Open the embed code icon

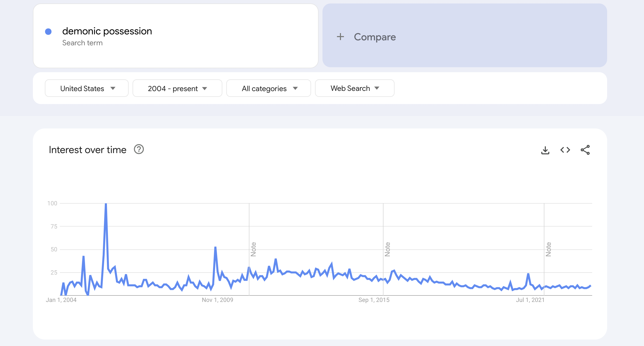[x=565, y=150]
